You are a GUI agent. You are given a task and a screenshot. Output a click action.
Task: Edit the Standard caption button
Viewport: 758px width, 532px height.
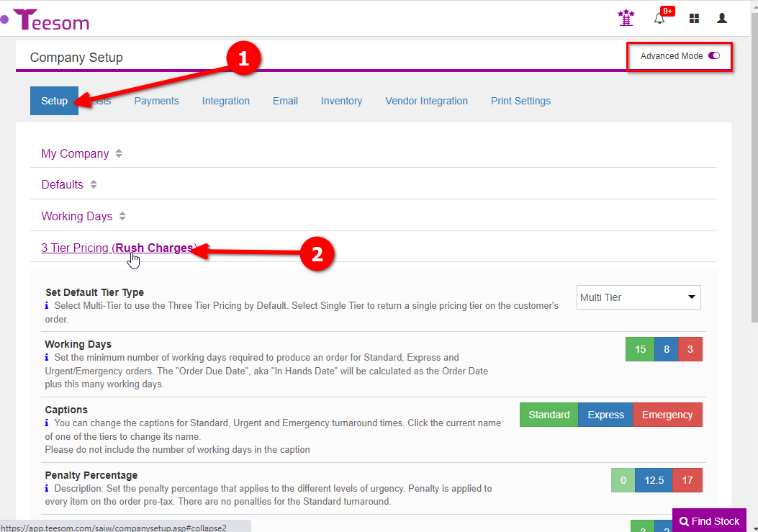549,415
